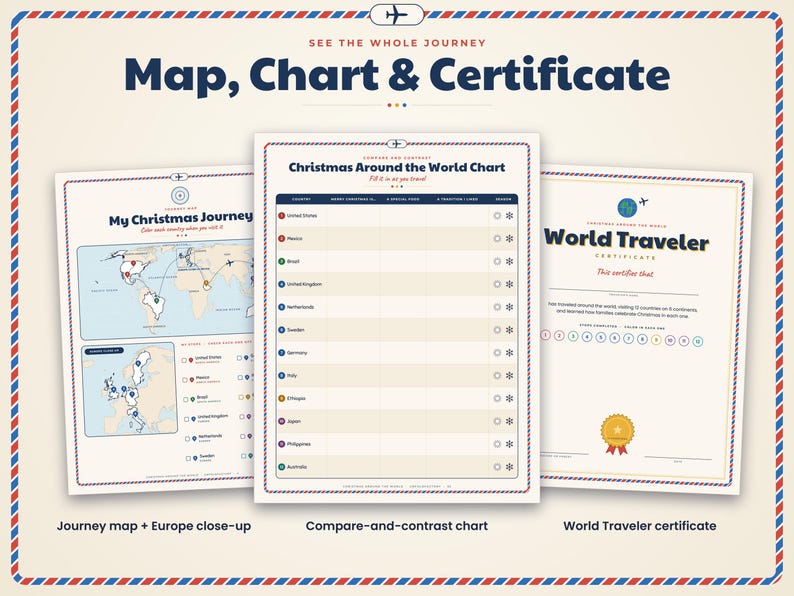Click the sun icon in Germany row
The width and height of the screenshot is (794, 596).
497,352
